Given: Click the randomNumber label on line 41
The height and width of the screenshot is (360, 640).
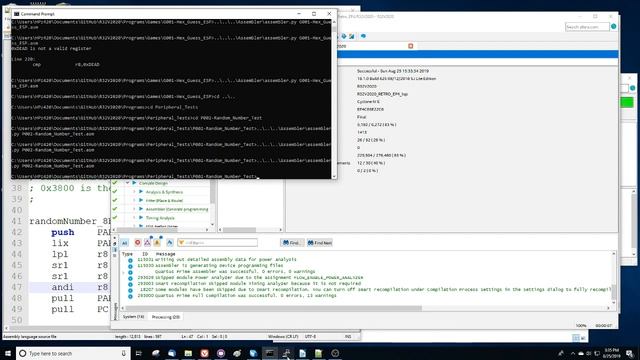Looking at the screenshot, I should [x=69, y=221].
